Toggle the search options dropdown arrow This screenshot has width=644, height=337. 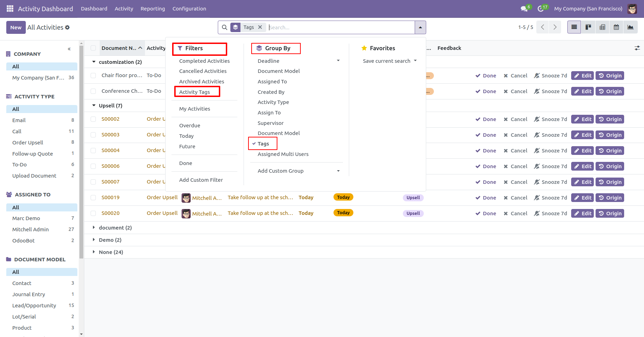(x=420, y=27)
